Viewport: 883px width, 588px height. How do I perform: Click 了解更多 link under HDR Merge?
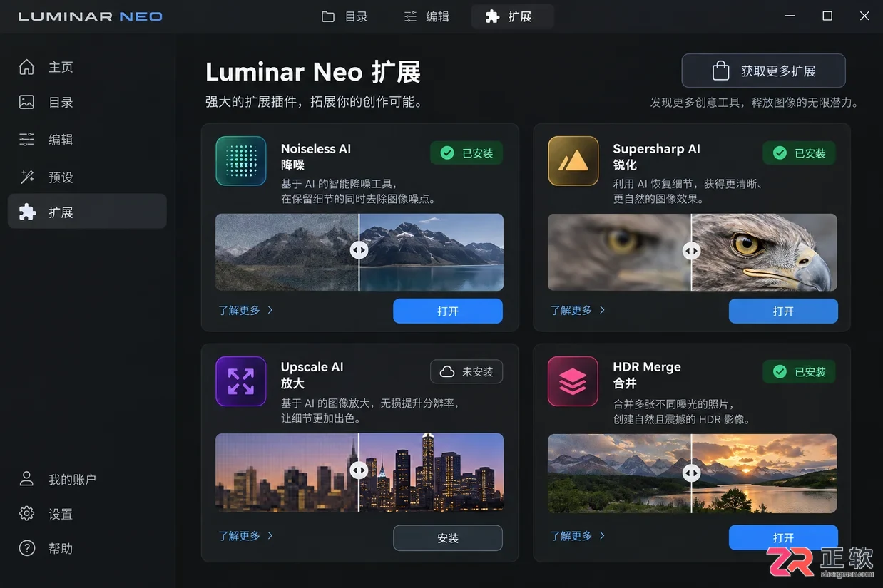click(578, 535)
